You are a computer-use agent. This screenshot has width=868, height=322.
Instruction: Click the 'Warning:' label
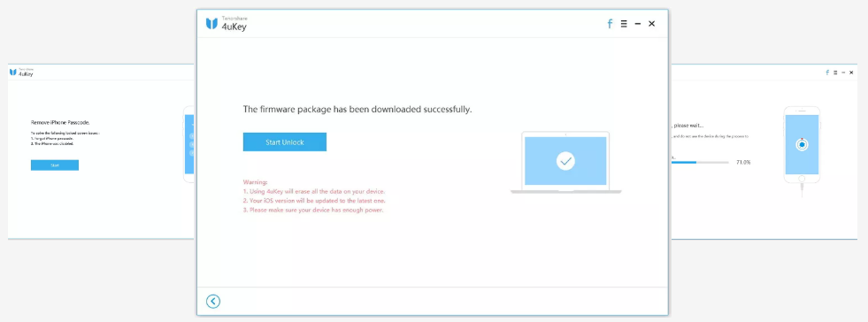coord(255,181)
